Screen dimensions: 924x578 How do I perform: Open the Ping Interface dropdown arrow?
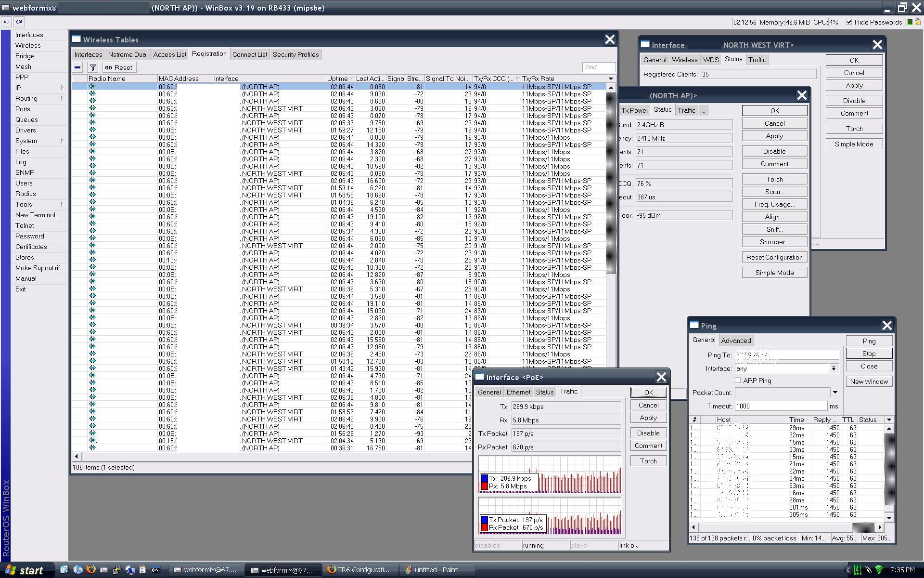pos(834,368)
